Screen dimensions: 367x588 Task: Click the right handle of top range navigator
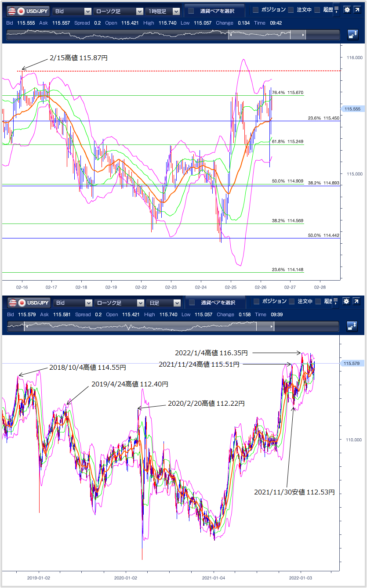[304, 35]
